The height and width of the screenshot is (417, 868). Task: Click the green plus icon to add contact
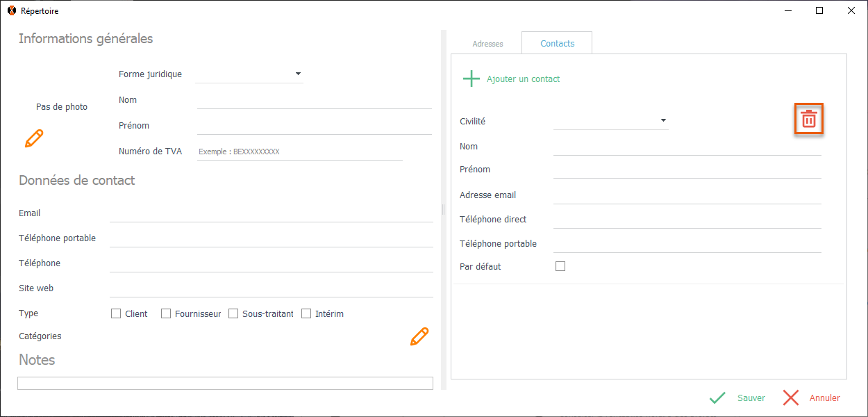471,79
